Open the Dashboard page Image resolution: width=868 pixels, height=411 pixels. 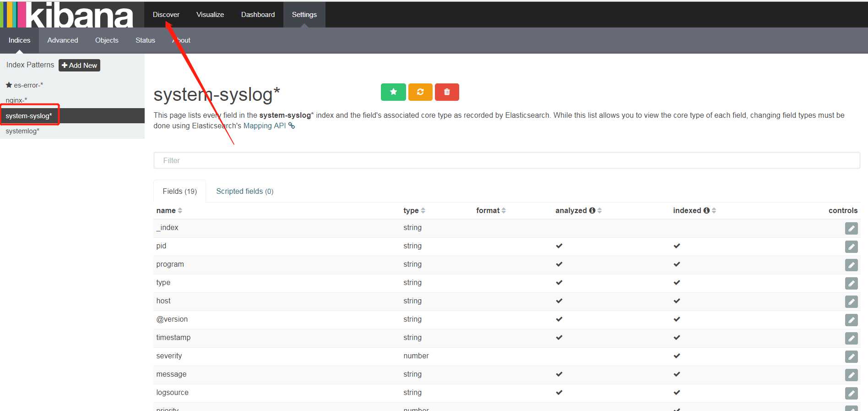click(258, 15)
